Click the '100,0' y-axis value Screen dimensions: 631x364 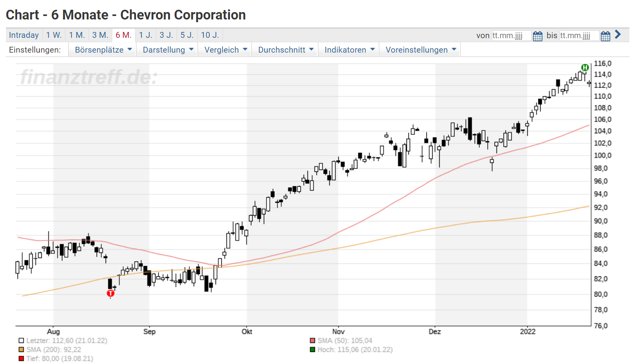coord(603,155)
